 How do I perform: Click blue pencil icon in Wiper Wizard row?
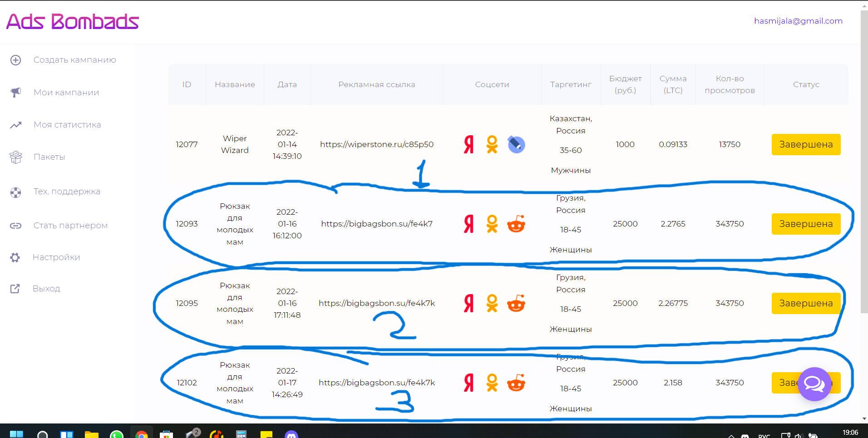click(x=516, y=144)
